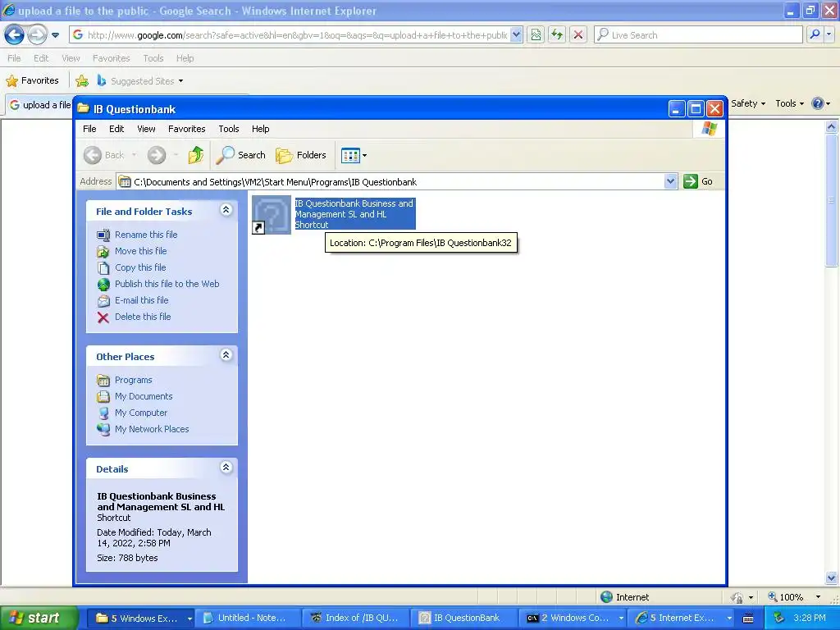Go up one folder level
The width and height of the screenshot is (840, 630).
click(195, 155)
